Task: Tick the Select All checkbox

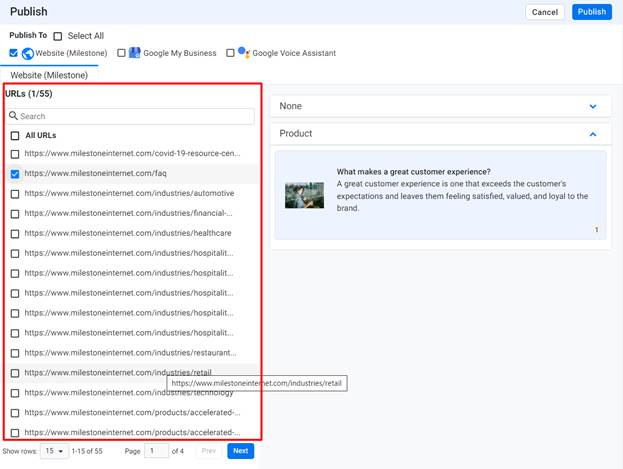Action: (x=58, y=36)
